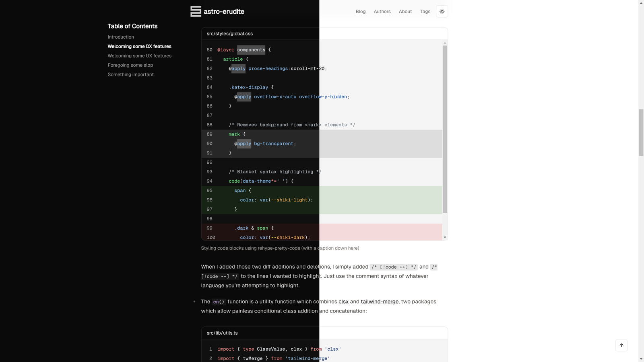Click the page scrollbar down arrow
644x362 pixels.
[x=641, y=359]
